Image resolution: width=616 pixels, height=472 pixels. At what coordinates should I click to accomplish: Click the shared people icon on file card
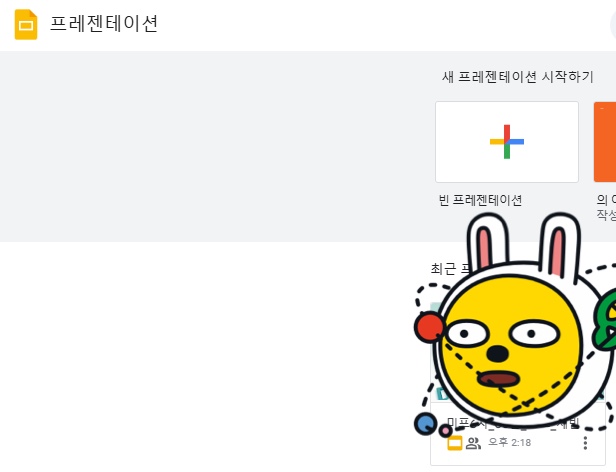[473, 443]
